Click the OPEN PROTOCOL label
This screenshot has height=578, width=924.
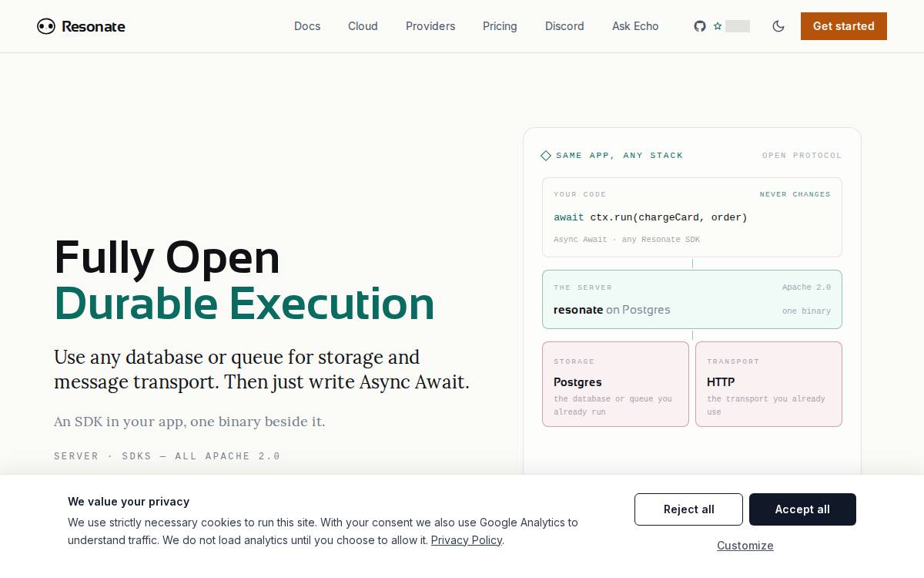(x=802, y=156)
